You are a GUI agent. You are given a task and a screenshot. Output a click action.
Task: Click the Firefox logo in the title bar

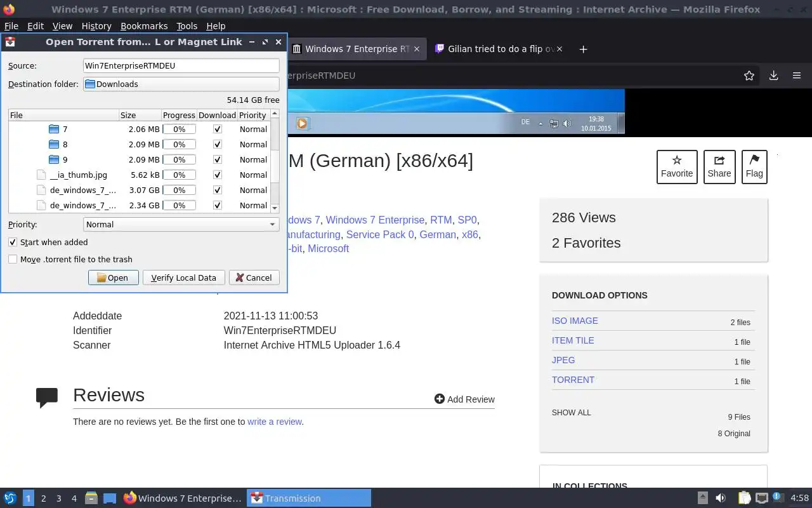point(8,10)
